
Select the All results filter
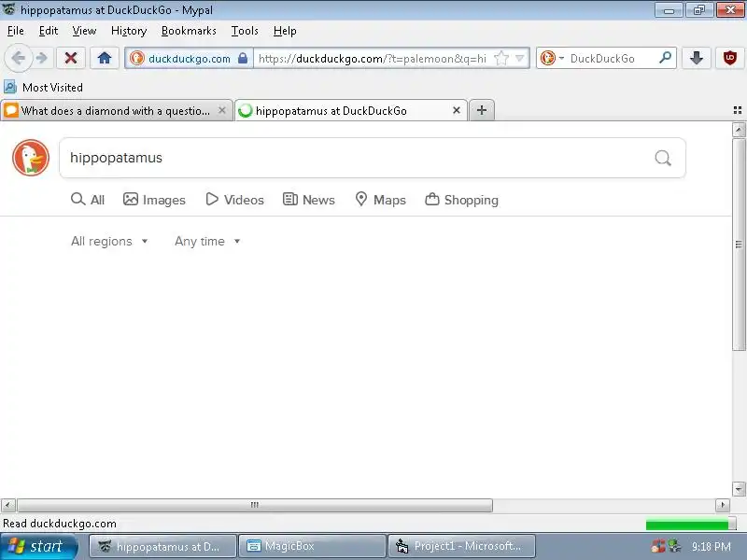tap(88, 200)
